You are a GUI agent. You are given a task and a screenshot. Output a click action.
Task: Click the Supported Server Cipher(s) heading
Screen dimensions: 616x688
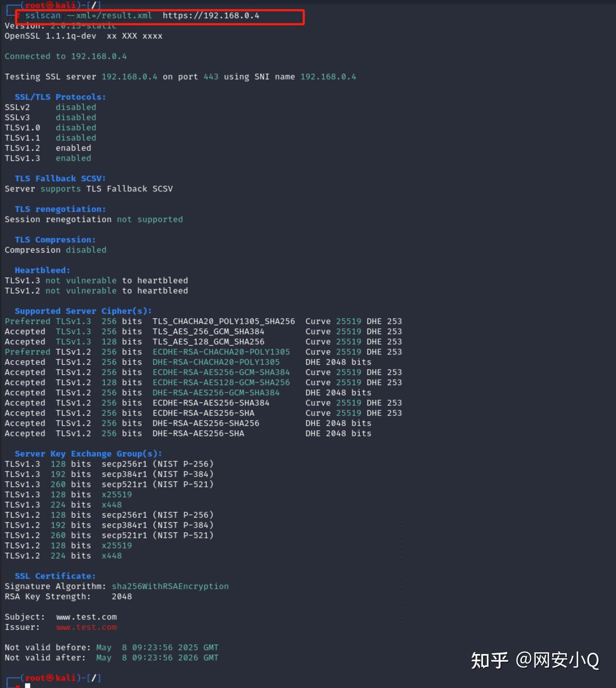tap(83, 311)
